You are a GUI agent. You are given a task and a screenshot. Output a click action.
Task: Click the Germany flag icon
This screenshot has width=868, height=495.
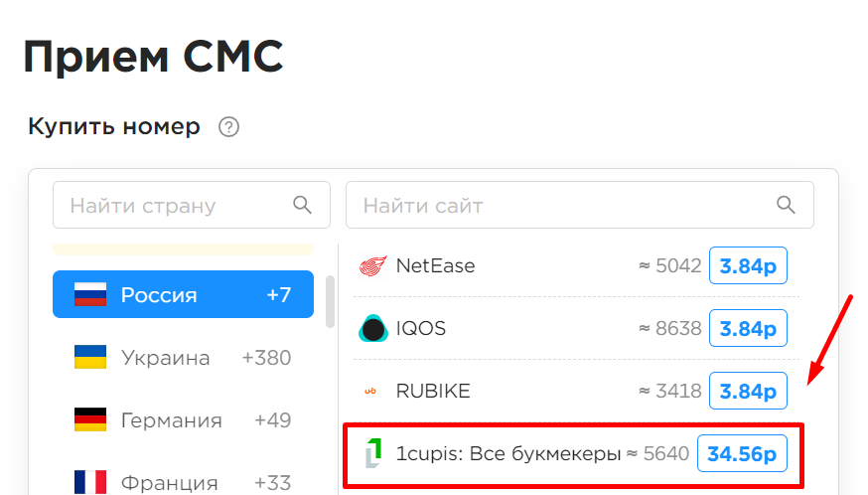tap(90, 419)
